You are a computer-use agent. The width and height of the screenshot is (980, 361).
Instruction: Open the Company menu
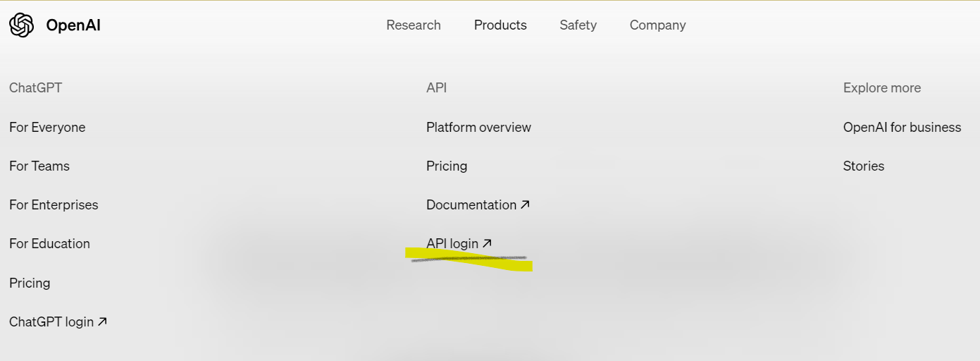658,25
